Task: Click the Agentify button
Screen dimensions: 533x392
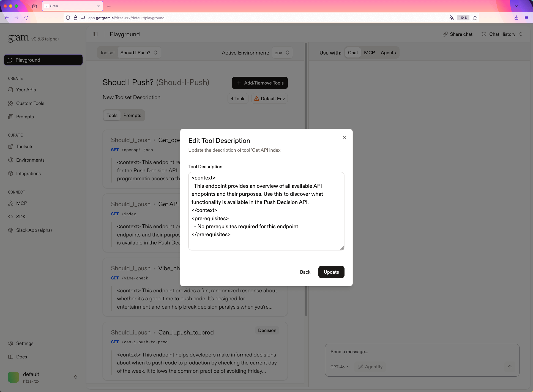Action: (370, 367)
